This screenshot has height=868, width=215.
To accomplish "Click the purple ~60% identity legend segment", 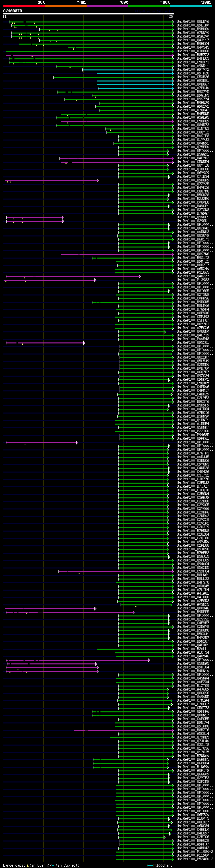I will pos(107,6).
